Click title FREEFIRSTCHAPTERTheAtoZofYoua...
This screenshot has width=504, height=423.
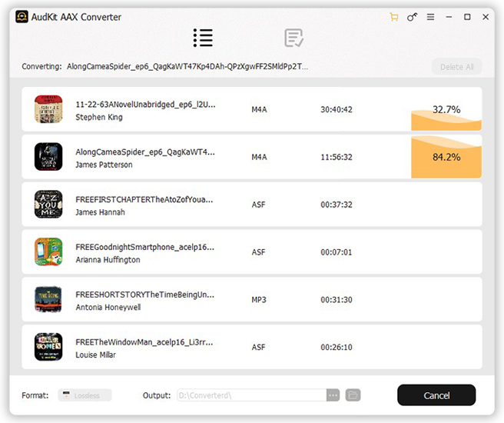(x=144, y=200)
